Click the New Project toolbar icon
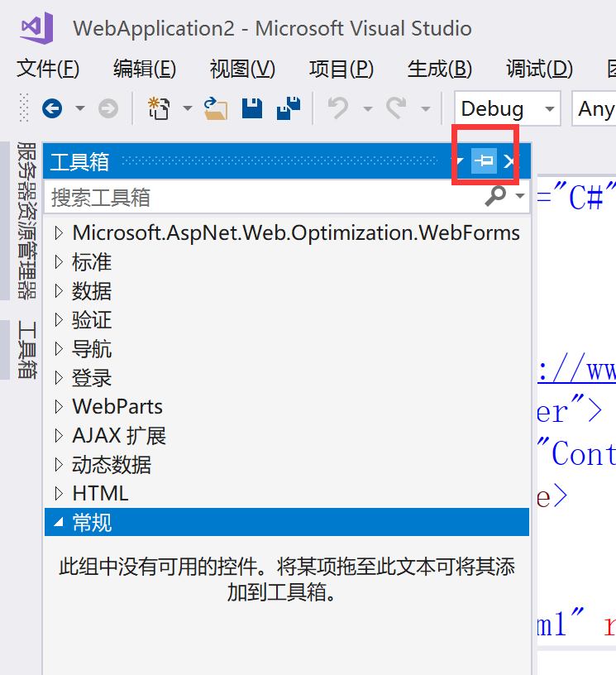The width and height of the screenshot is (616, 675). [159, 108]
